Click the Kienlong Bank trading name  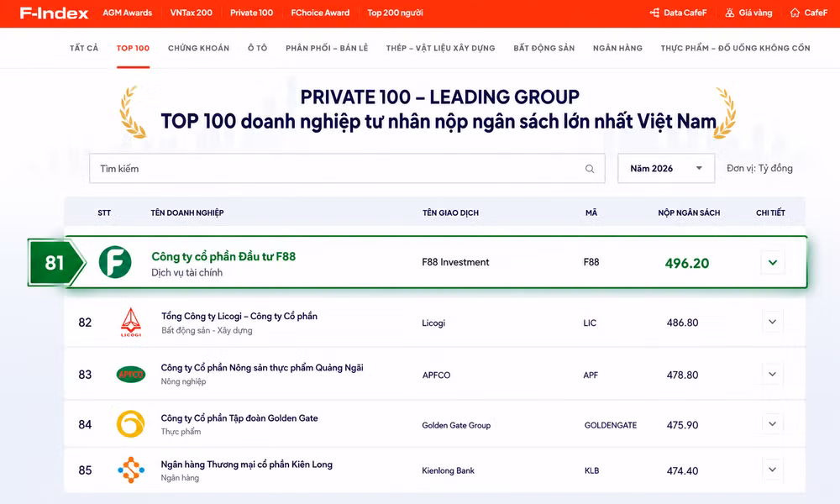point(449,470)
